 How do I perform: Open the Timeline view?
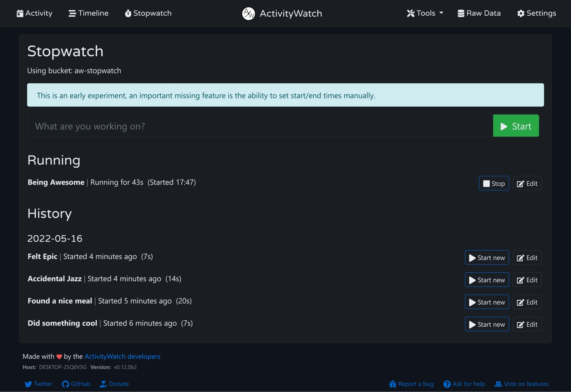(x=89, y=13)
